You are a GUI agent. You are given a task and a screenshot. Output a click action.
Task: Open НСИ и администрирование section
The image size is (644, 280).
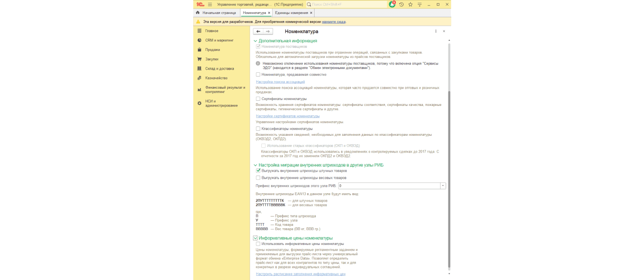tap(221, 103)
